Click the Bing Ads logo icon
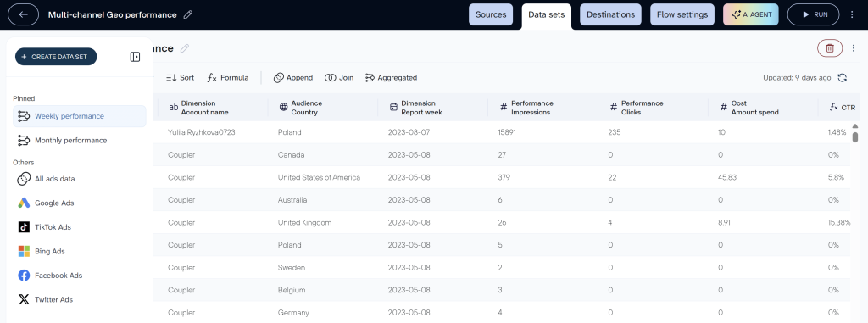Image resolution: width=868 pixels, height=323 pixels. click(x=24, y=251)
